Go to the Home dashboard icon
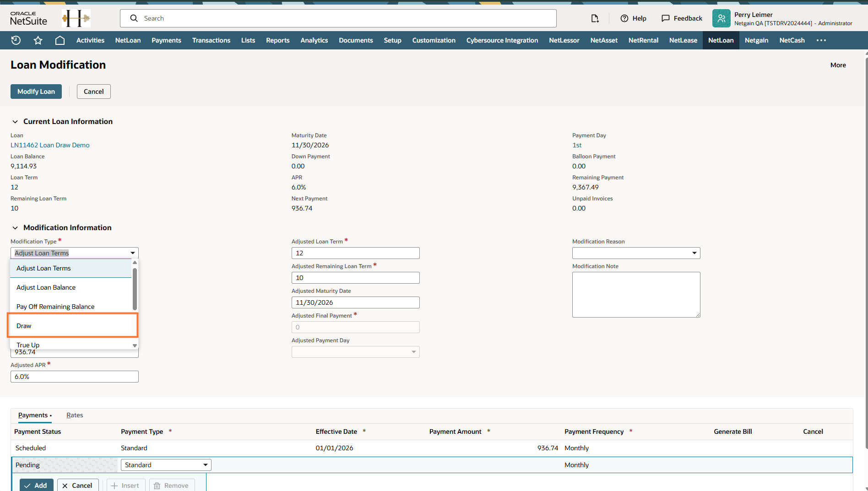This screenshot has height=491, width=868. click(60, 40)
